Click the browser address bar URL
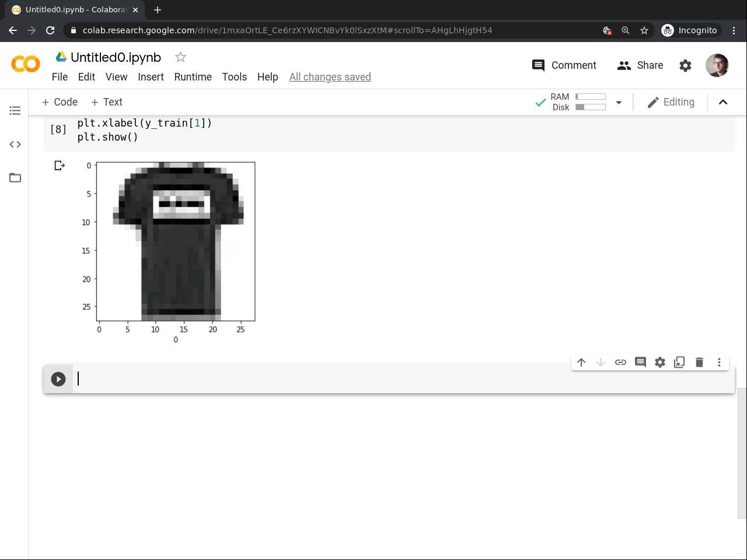The height and width of the screenshot is (560, 747). [x=287, y=30]
